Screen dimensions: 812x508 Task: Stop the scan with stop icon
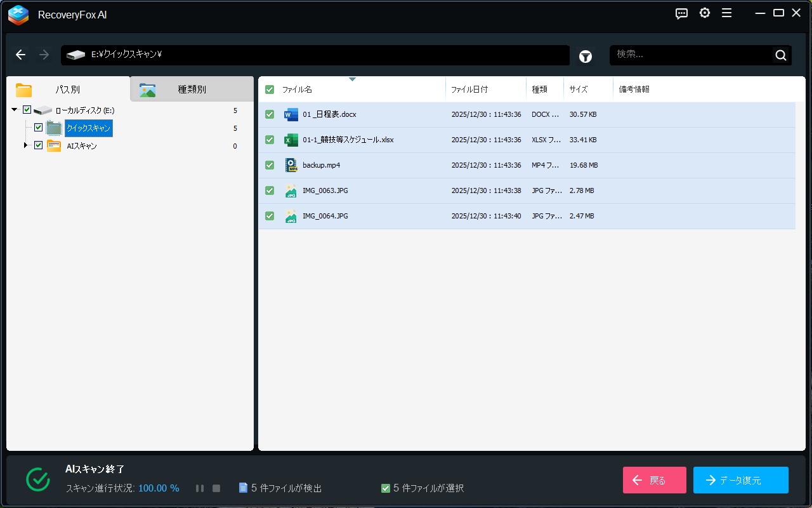coord(216,488)
